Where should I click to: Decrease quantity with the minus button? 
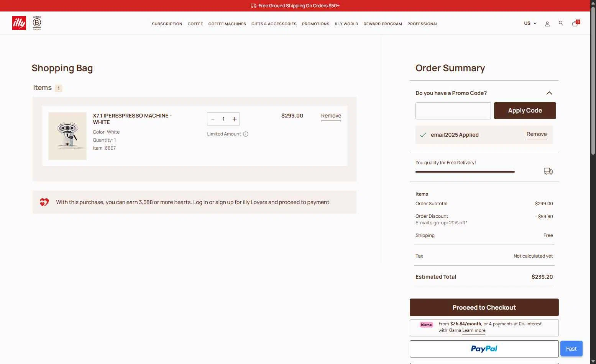click(x=213, y=119)
